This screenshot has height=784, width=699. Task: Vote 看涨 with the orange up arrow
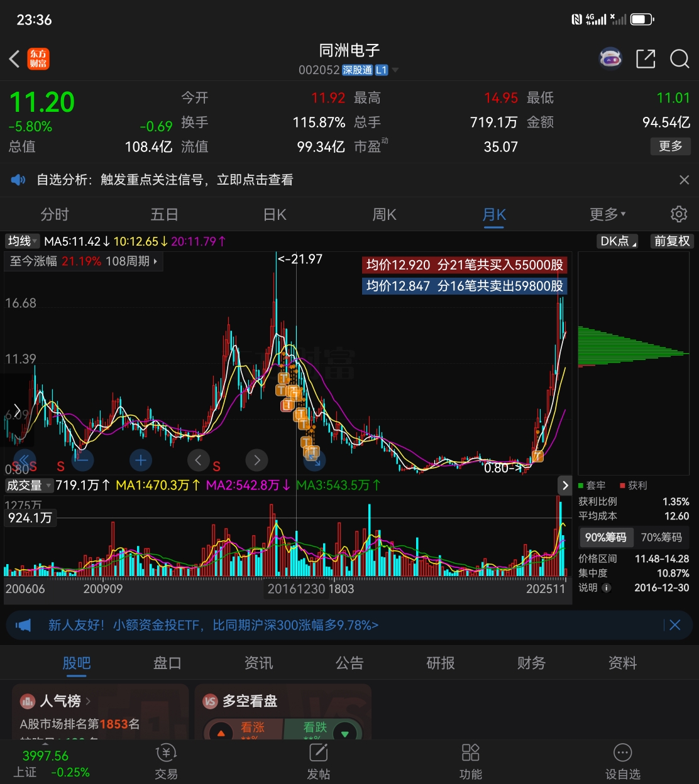(x=221, y=733)
